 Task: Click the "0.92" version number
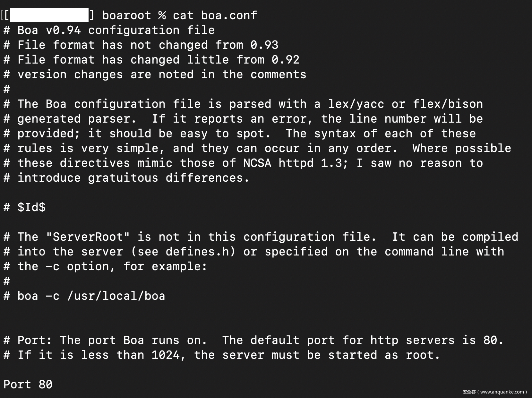[285, 60]
